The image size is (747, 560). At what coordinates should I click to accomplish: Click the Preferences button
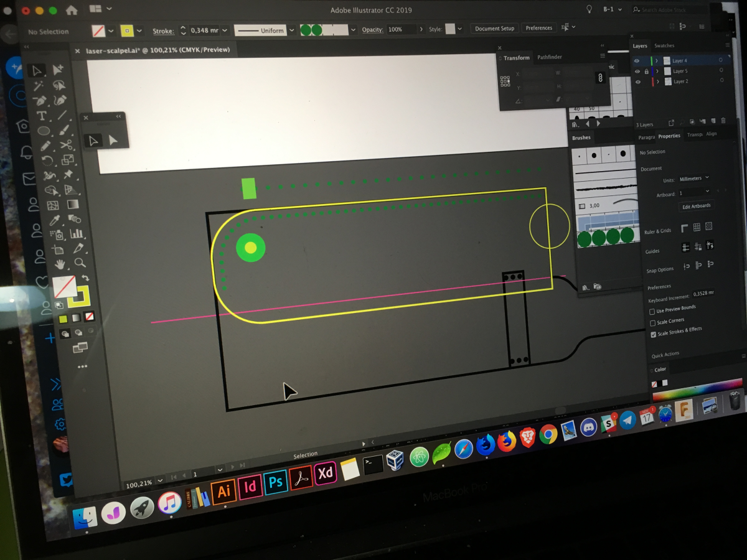click(538, 27)
